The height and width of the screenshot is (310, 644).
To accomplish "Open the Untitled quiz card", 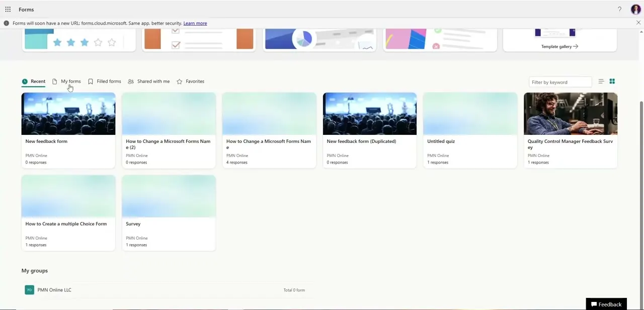I will point(470,130).
